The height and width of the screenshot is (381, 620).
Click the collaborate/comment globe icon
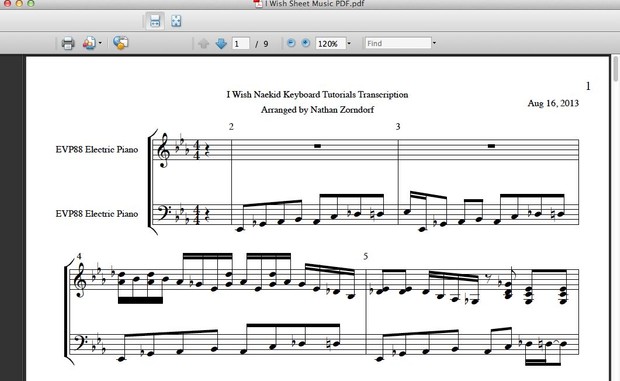click(121, 43)
